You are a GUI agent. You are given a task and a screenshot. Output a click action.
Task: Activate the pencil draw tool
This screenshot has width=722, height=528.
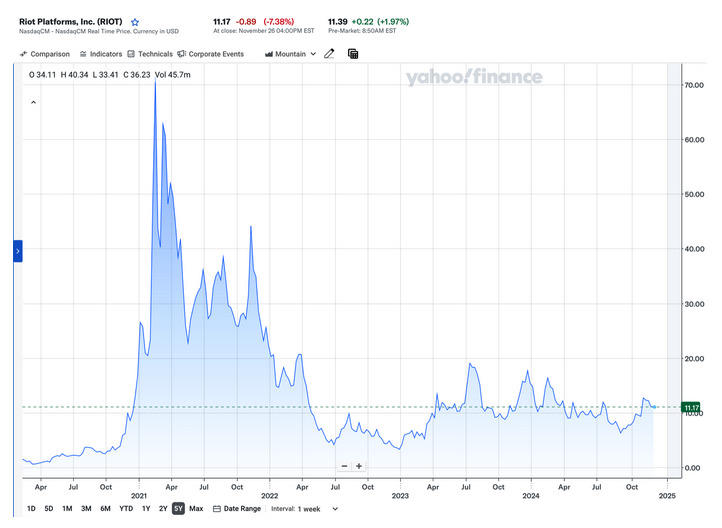click(x=329, y=54)
